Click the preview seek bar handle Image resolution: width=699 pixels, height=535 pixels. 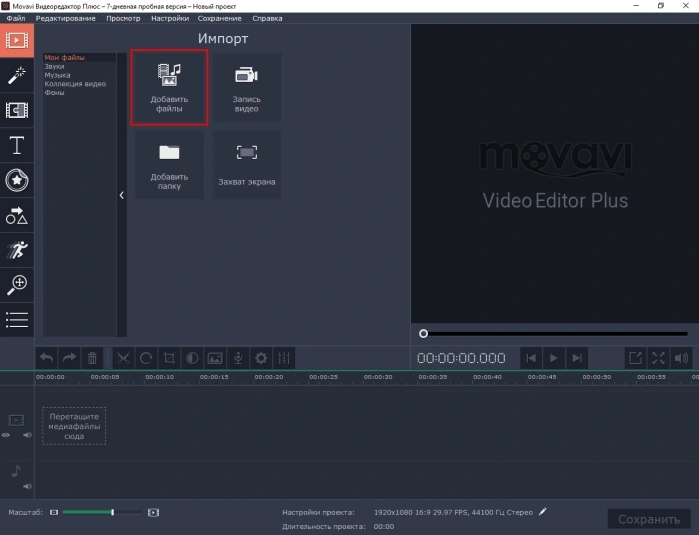424,333
